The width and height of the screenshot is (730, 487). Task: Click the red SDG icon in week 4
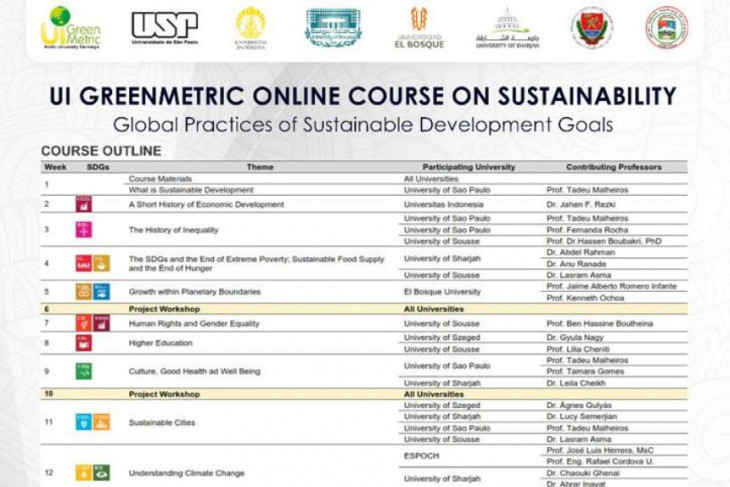(x=84, y=263)
